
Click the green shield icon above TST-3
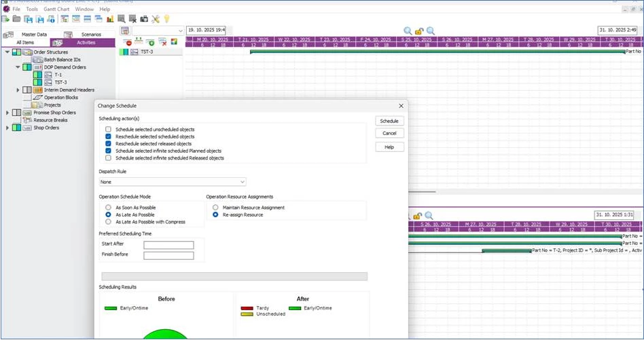[150, 42]
